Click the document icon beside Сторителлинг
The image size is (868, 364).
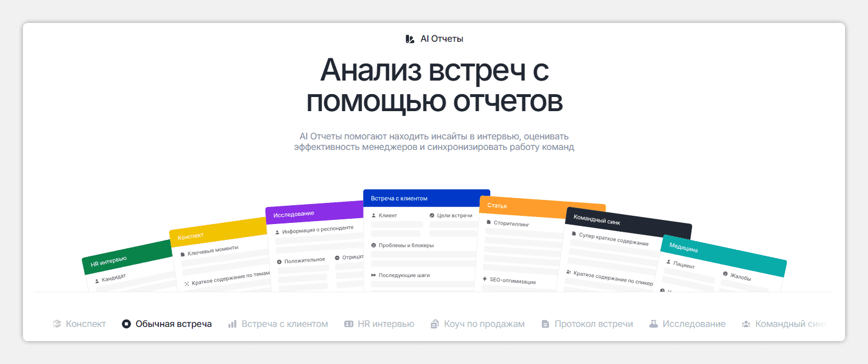click(488, 222)
